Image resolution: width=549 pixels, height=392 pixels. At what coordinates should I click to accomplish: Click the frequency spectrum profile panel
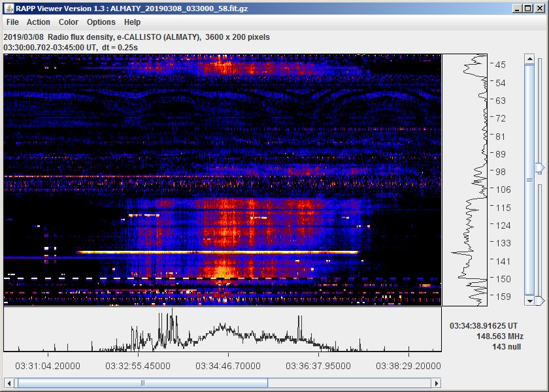click(x=465, y=180)
